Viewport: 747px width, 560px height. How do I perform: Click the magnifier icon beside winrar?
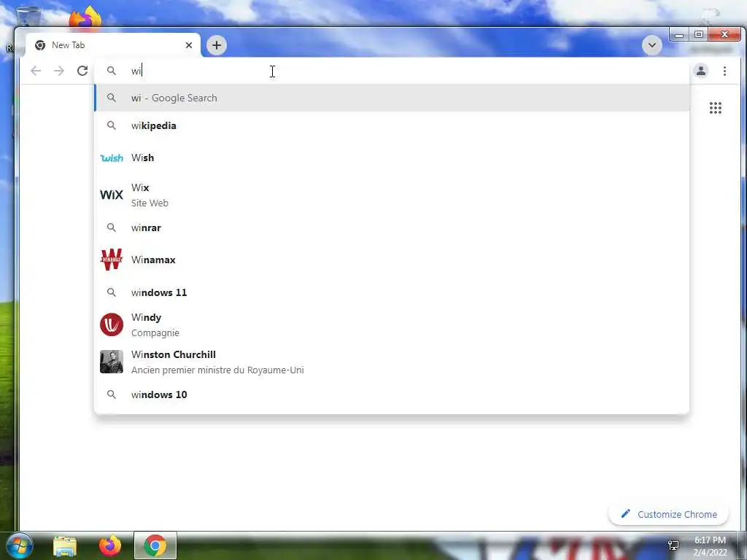pyautogui.click(x=112, y=227)
